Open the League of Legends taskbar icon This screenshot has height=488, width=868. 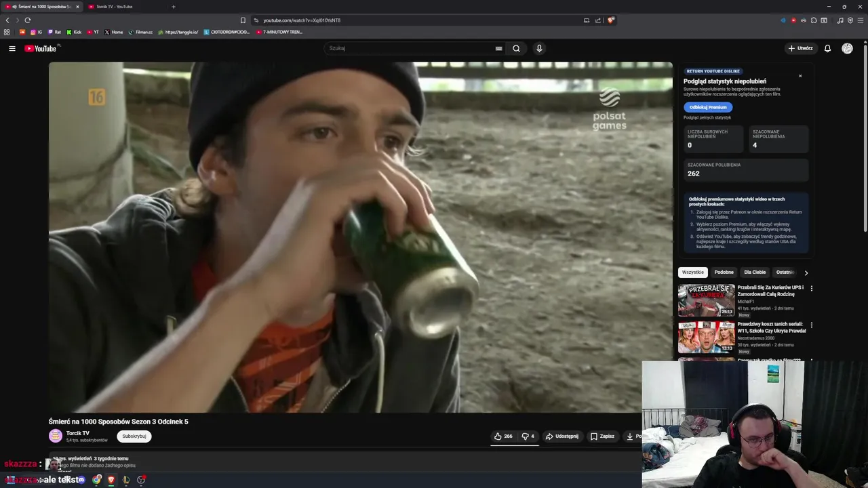coord(126,480)
